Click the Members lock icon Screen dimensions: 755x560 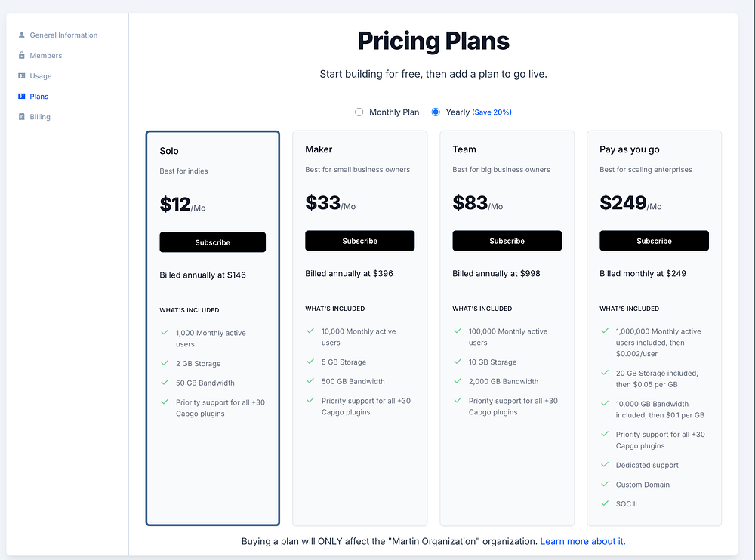[x=22, y=56]
